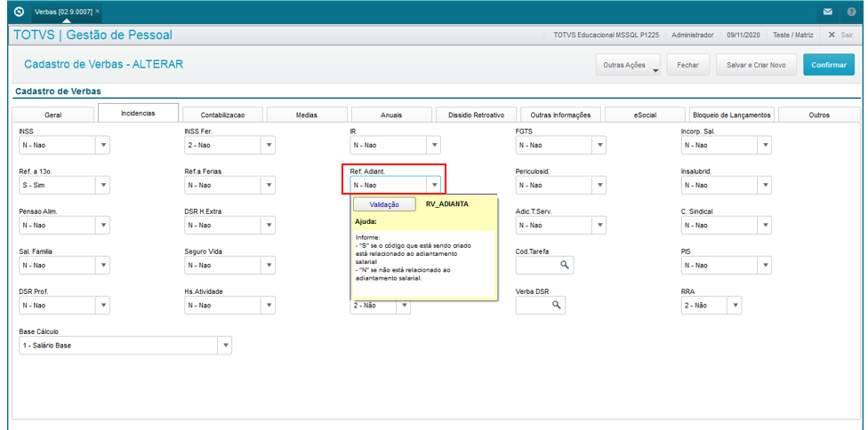Click the Teste / Matriz label
Image resolution: width=868 pixels, height=430 pixels.
pos(793,35)
